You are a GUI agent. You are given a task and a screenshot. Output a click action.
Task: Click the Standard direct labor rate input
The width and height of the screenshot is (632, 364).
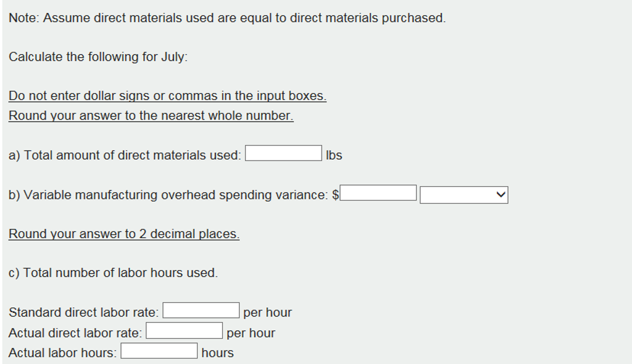click(201, 309)
